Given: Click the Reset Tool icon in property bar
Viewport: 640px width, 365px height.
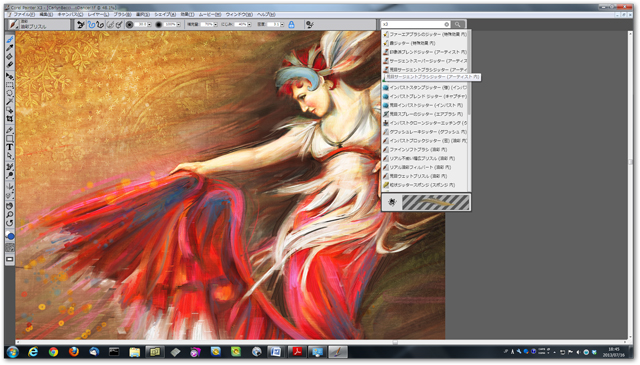Looking at the screenshot, I should (81, 24).
